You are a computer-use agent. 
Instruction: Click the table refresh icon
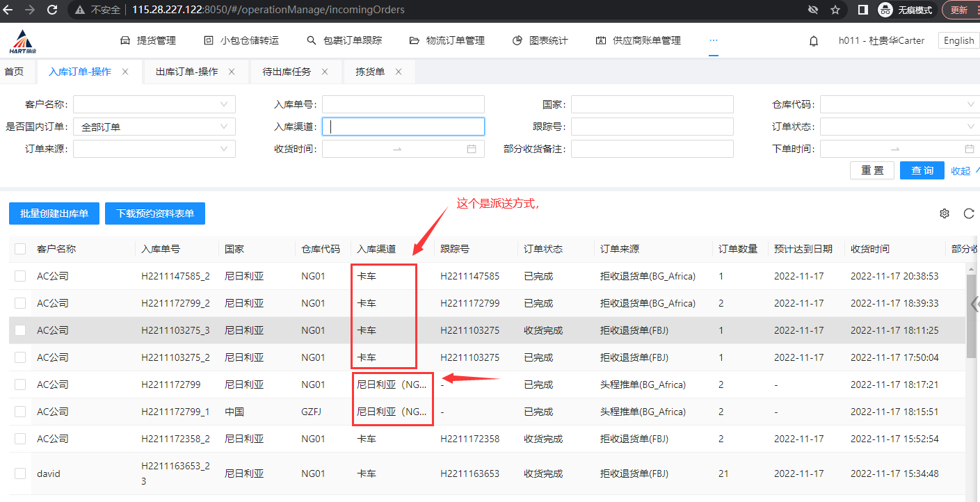pos(968,213)
